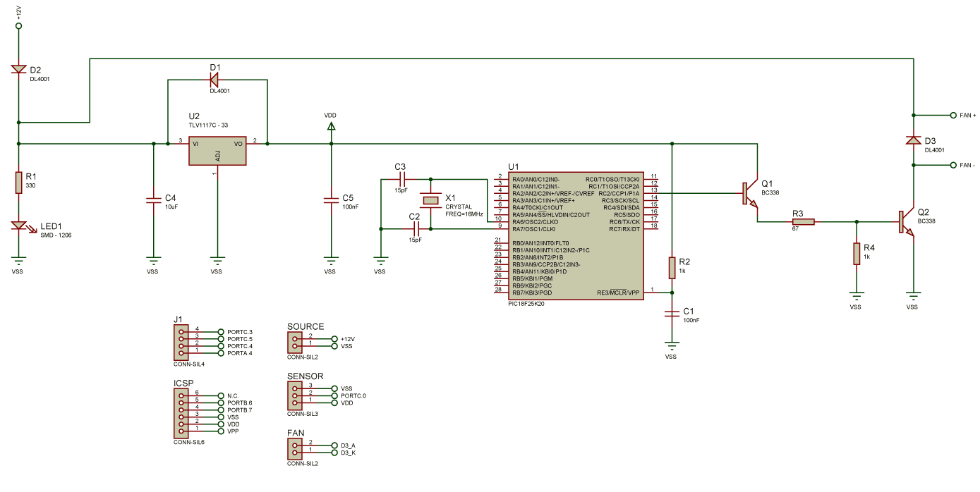980x492 pixels.
Task: Click the PORTC.0 terminal label on SENSOR
Action: [x=353, y=395]
